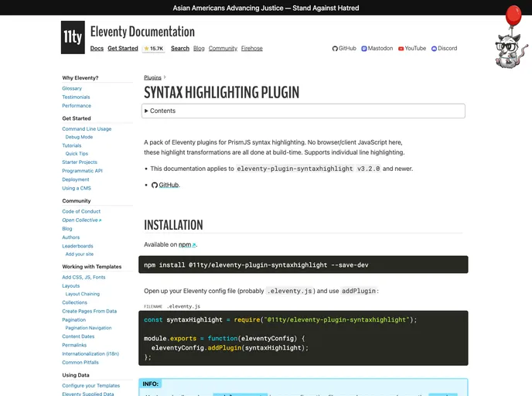Follow the GitHub repository link in list
Screen dimensions: 532x396
pos(169,185)
